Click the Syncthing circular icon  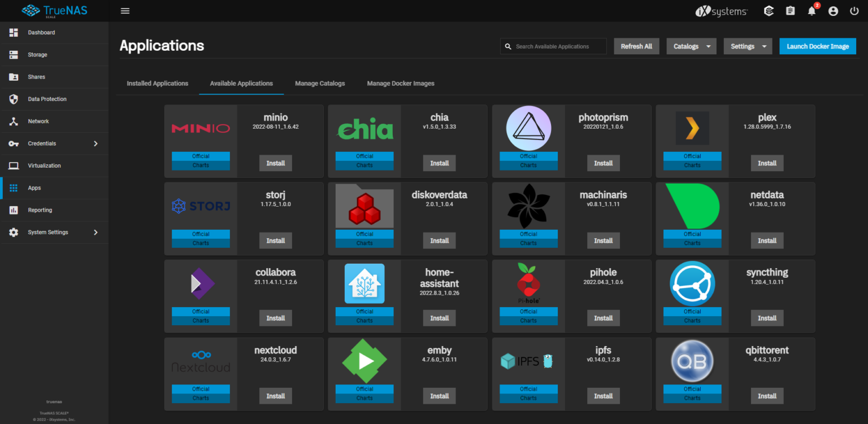click(692, 283)
